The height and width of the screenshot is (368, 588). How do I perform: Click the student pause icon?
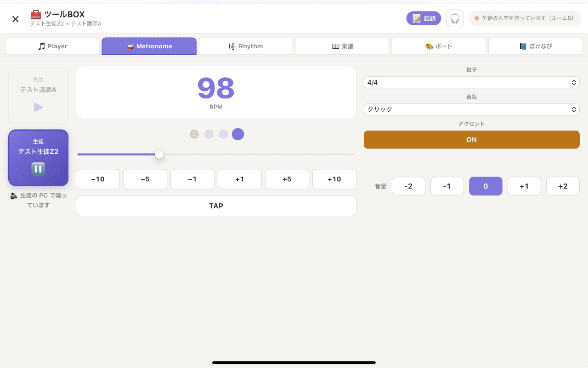click(39, 168)
